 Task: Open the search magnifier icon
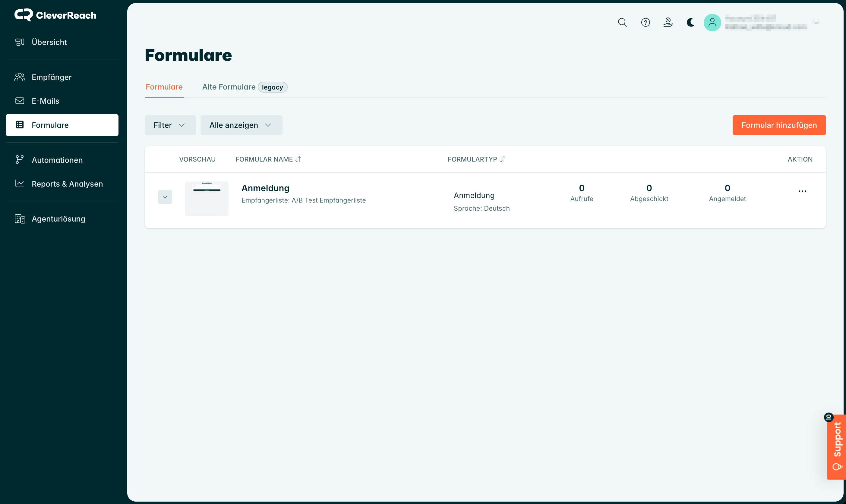click(x=622, y=22)
